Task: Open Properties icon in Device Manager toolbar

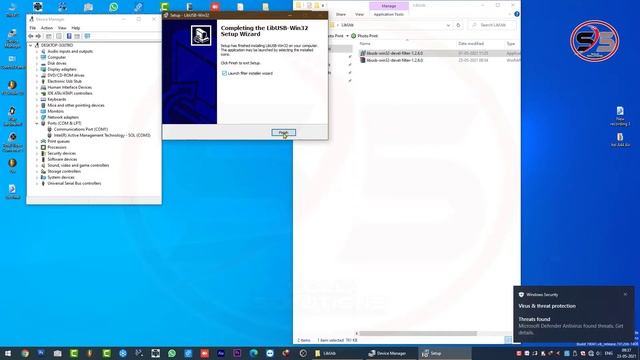Action: point(59,36)
